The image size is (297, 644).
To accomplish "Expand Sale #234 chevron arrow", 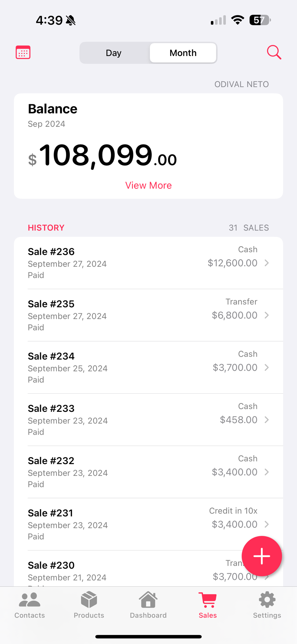I will point(267,367).
